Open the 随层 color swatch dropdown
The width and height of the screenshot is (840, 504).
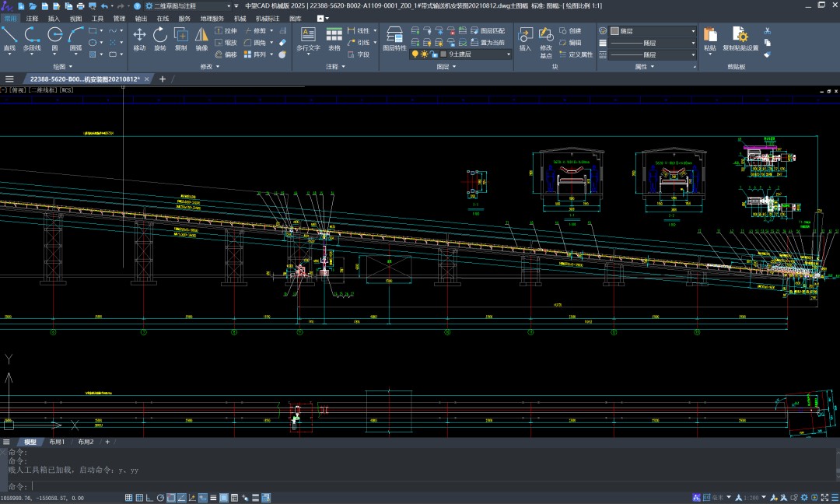point(652,31)
